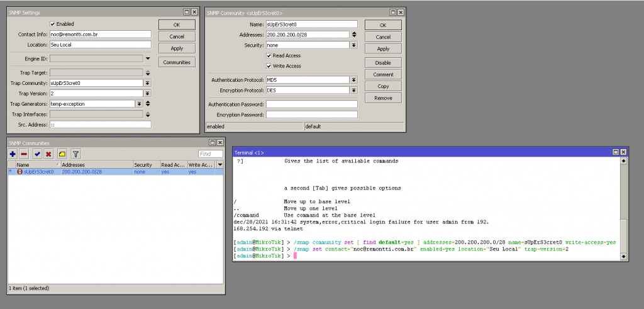Image resolution: width=644 pixels, height=309 pixels.
Task: Open the Authentication Protocol MD5 dropdown
Action: tap(353, 80)
